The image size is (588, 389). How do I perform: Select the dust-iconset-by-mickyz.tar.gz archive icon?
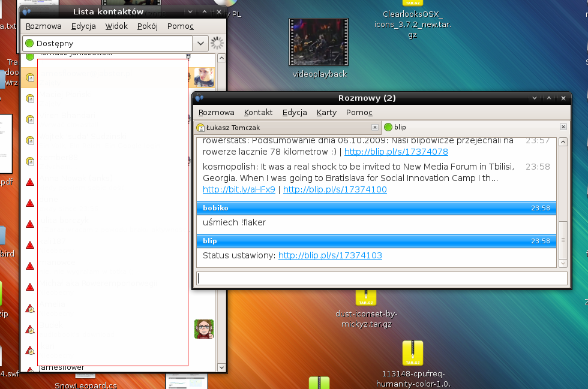[x=365, y=298]
